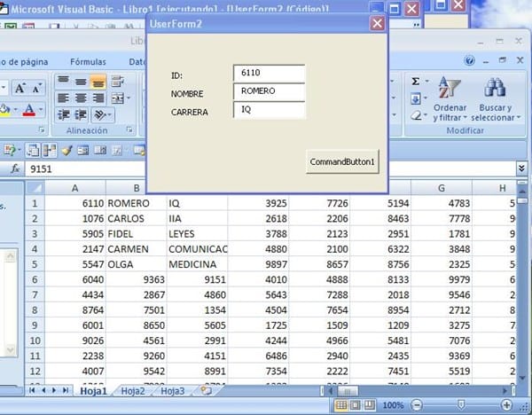Open the fill color dropdown arrow
The image size is (532, 415).
pyautogui.click(x=15, y=110)
